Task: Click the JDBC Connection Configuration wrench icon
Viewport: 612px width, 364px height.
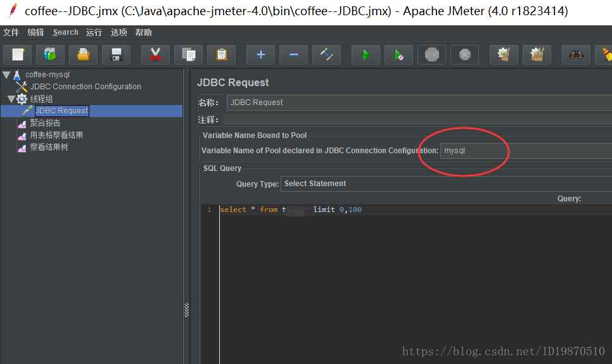Action: [22, 87]
